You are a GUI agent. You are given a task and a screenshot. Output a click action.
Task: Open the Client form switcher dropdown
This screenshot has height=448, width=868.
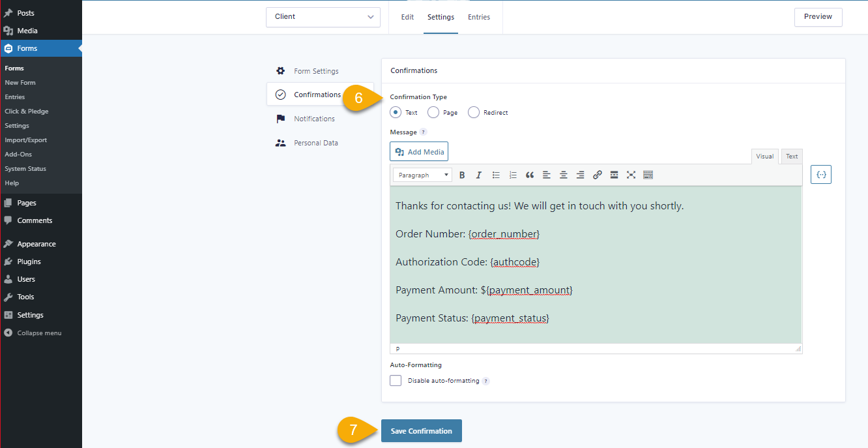pos(323,17)
